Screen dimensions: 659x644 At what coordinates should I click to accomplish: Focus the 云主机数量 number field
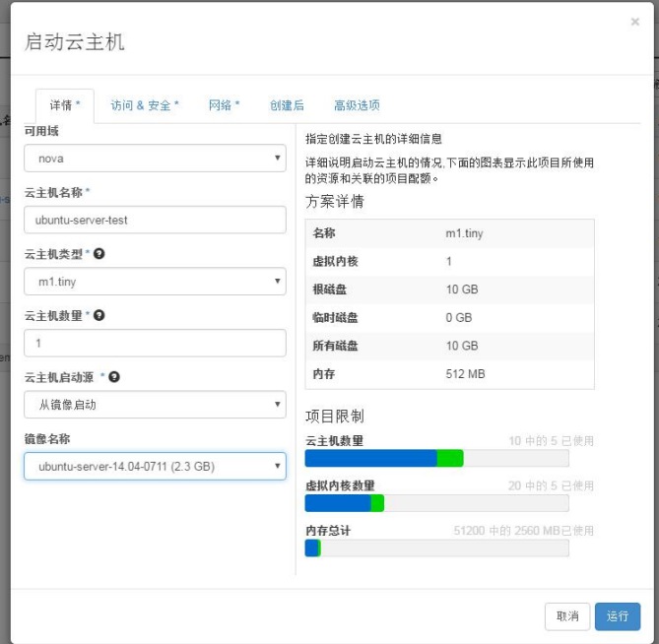click(155, 344)
